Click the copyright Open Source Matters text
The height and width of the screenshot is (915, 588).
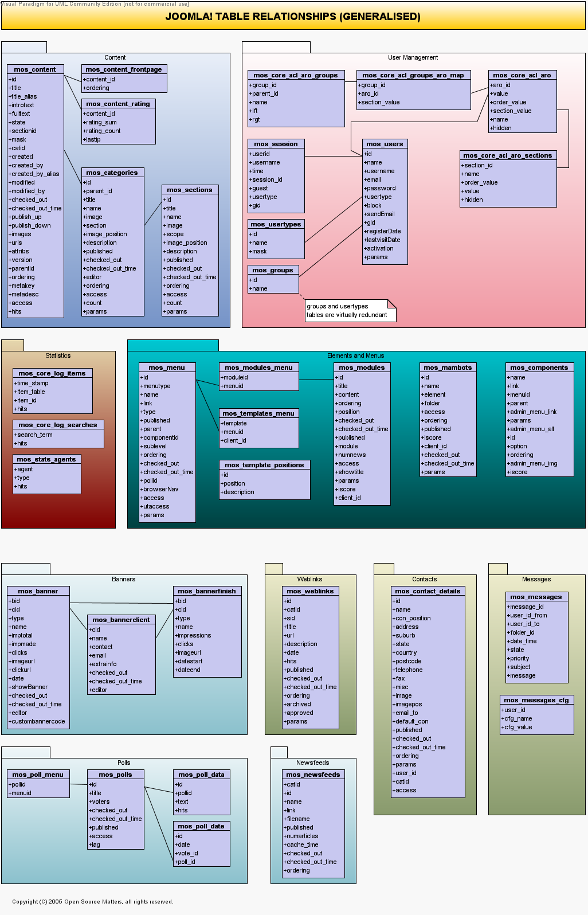(93, 902)
